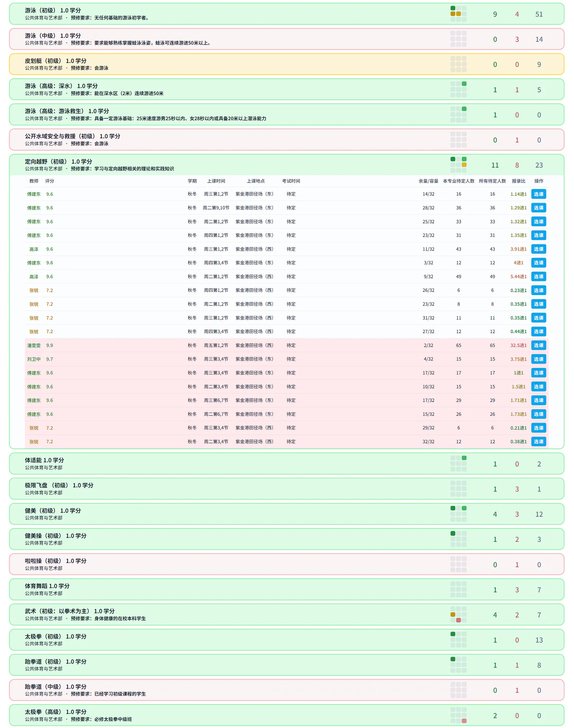Screen dimensions: 574x728
Task: Click the 5.44进1 ratio value
Action: pyautogui.click(x=518, y=277)
